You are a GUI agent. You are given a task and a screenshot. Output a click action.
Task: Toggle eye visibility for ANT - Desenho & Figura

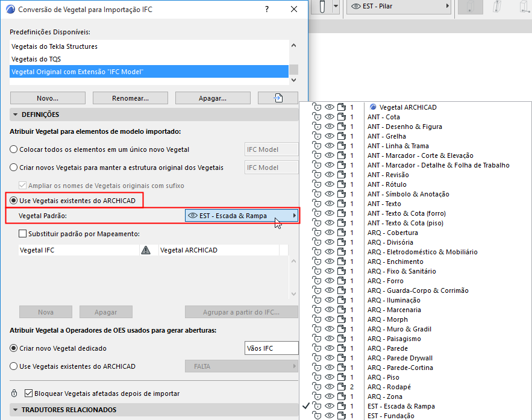[x=329, y=126]
